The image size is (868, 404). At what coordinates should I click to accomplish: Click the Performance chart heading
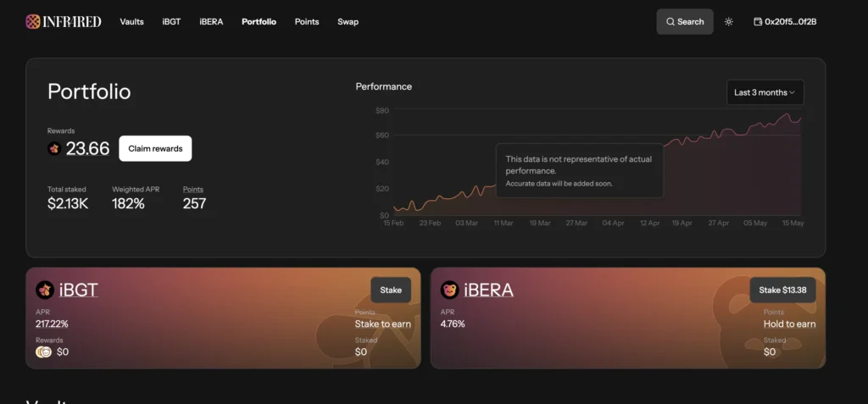pos(384,86)
